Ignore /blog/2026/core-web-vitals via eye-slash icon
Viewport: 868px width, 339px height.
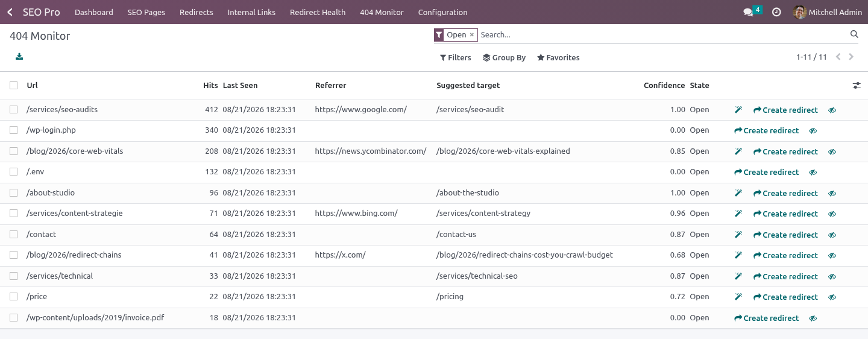pos(832,151)
